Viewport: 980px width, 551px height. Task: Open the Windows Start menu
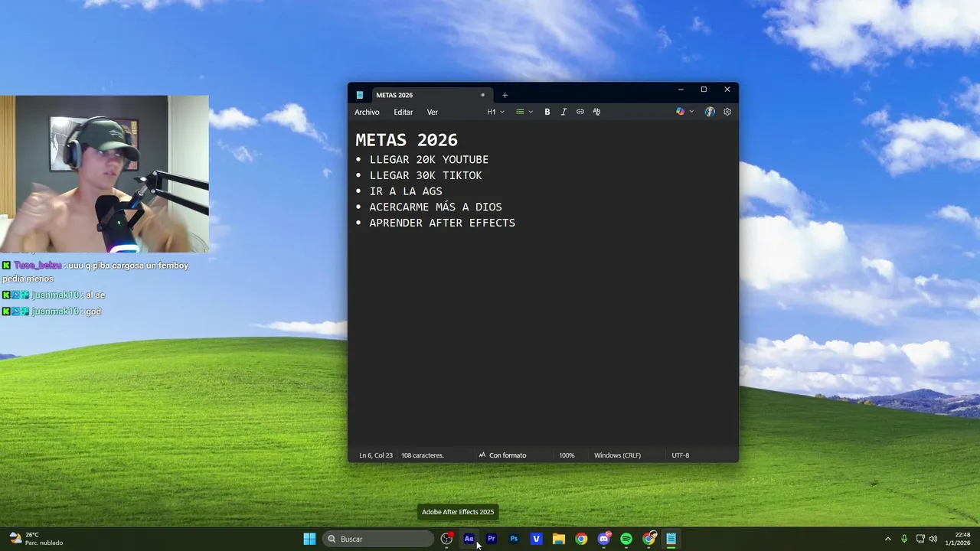click(309, 539)
